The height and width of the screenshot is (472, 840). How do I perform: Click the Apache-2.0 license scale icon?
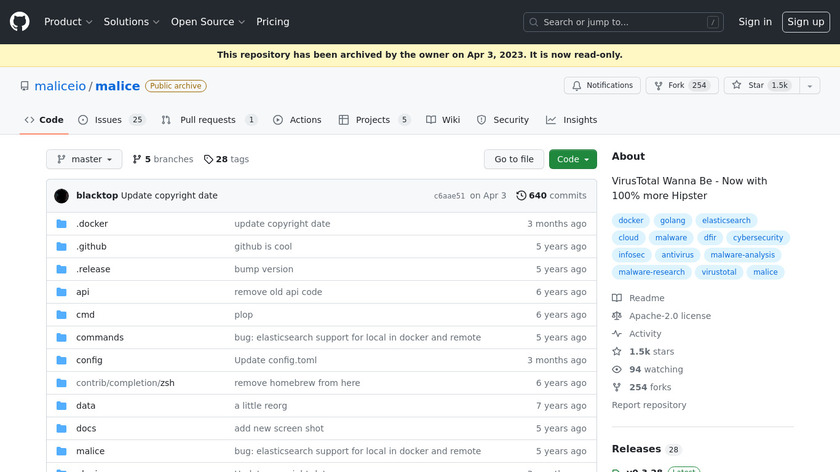pyautogui.click(x=617, y=316)
